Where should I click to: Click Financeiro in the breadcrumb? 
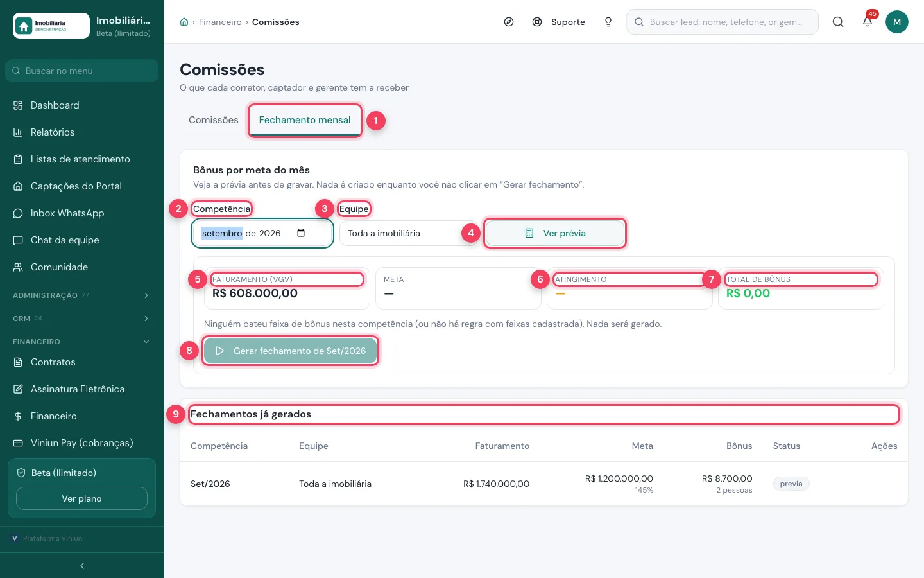click(220, 22)
